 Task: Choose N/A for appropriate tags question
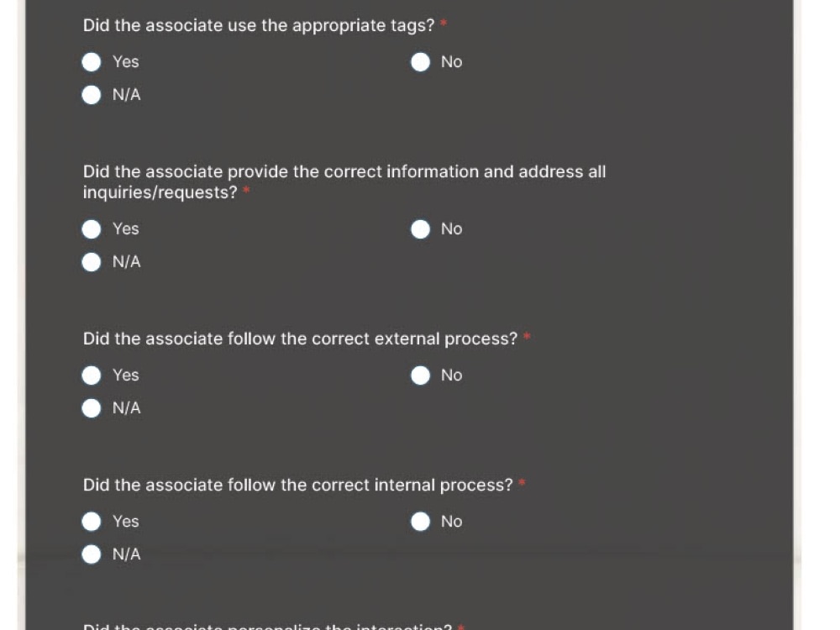[91, 95]
